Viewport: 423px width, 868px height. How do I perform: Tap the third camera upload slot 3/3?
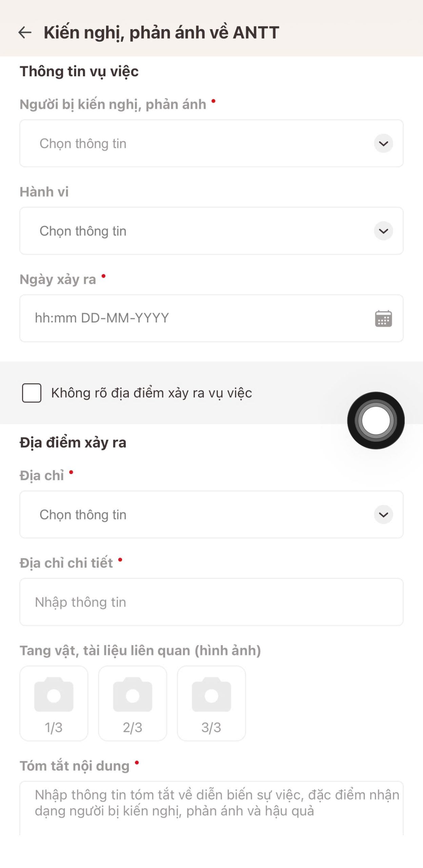[211, 703]
